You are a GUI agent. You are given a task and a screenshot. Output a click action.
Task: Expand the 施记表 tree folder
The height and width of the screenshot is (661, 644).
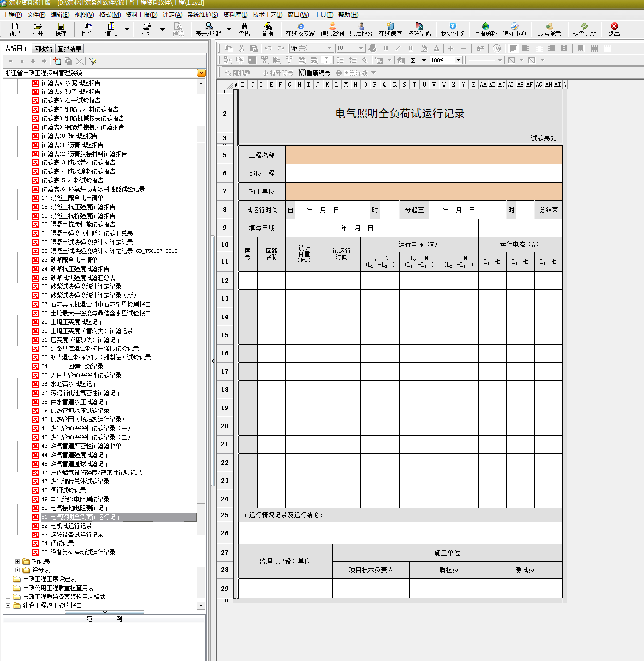pos(18,561)
